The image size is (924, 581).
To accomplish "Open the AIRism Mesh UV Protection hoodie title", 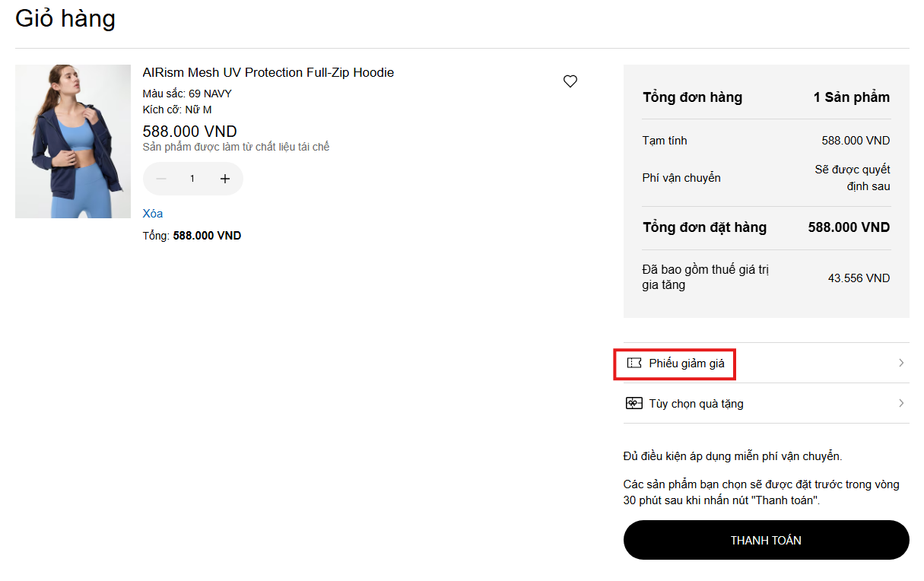I will click(x=268, y=73).
